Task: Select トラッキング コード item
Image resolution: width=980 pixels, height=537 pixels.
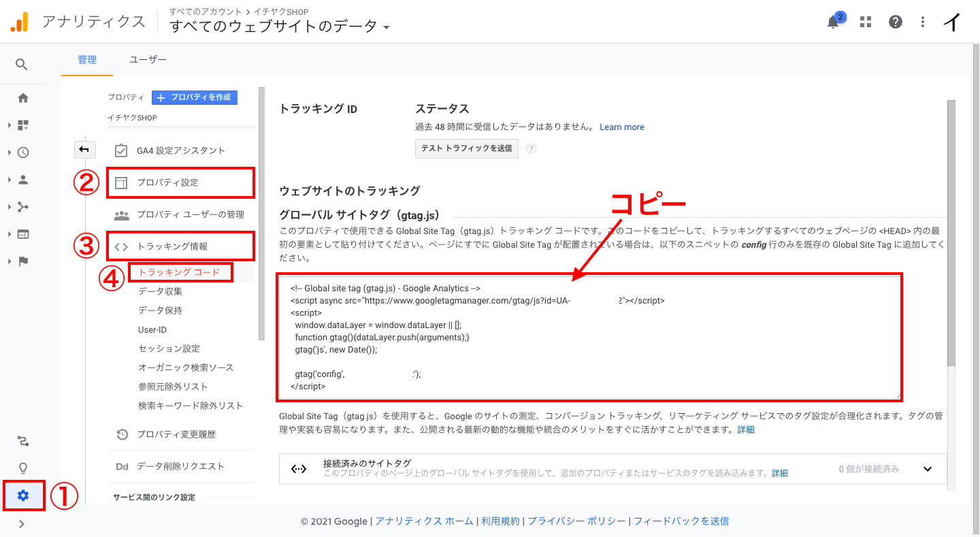Action: [x=179, y=272]
